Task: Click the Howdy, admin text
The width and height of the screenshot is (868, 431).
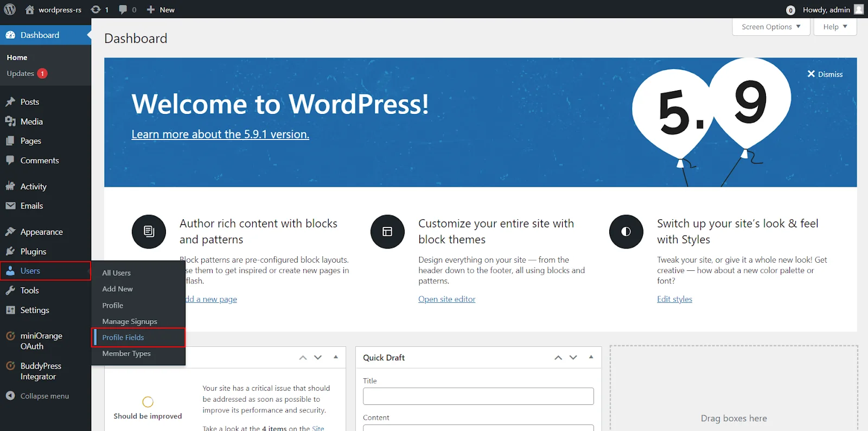Action: (826, 10)
